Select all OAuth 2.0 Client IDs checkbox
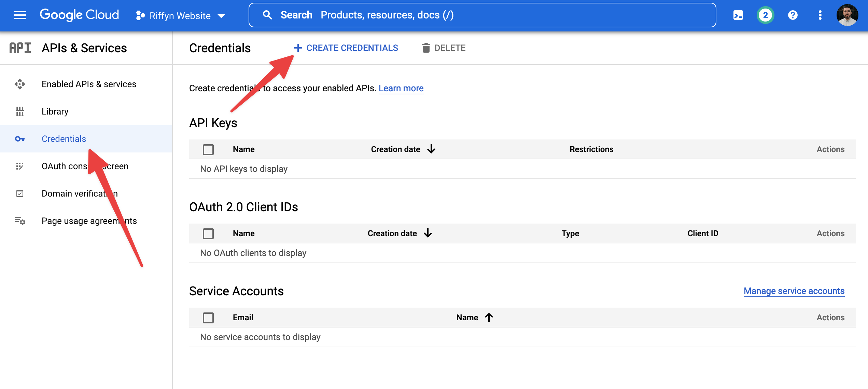This screenshot has width=868, height=389. [208, 233]
